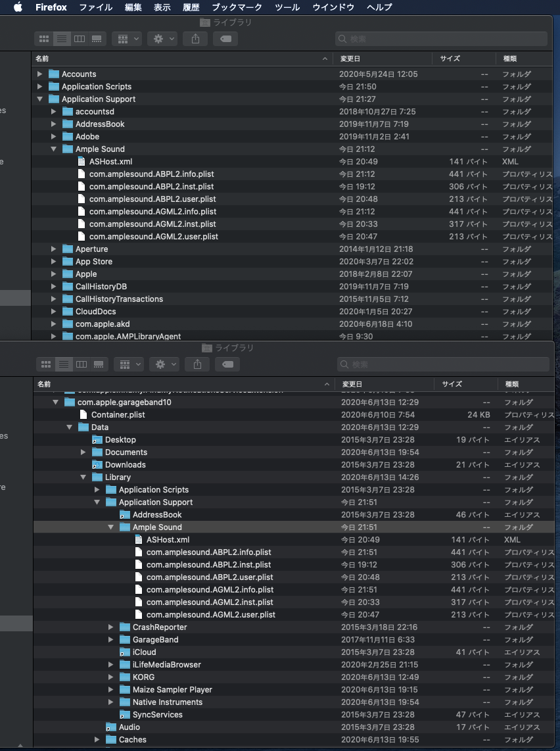Select Maize Sampler Player folder icon
560x751 pixels.
tap(125, 690)
